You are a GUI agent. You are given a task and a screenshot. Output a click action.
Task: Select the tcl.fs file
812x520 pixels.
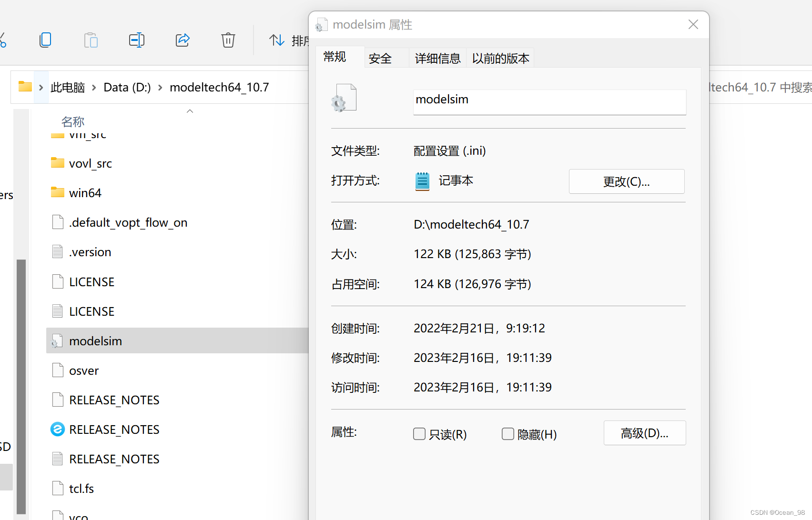(177, 489)
